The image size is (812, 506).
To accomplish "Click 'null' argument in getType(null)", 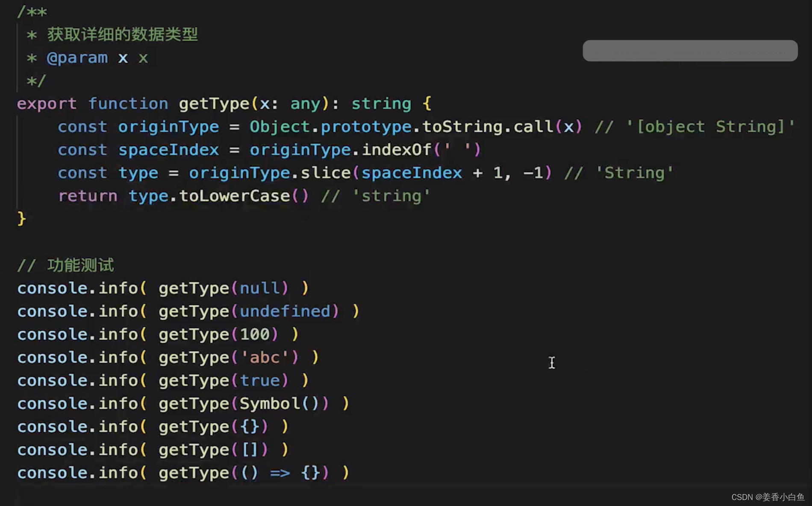I will pos(259,288).
